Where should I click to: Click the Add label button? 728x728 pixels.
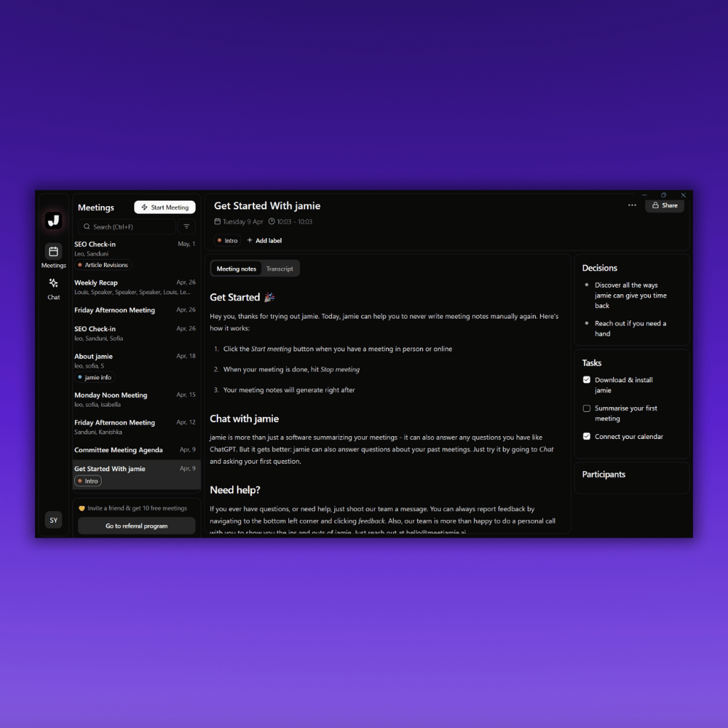pyautogui.click(x=264, y=240)
